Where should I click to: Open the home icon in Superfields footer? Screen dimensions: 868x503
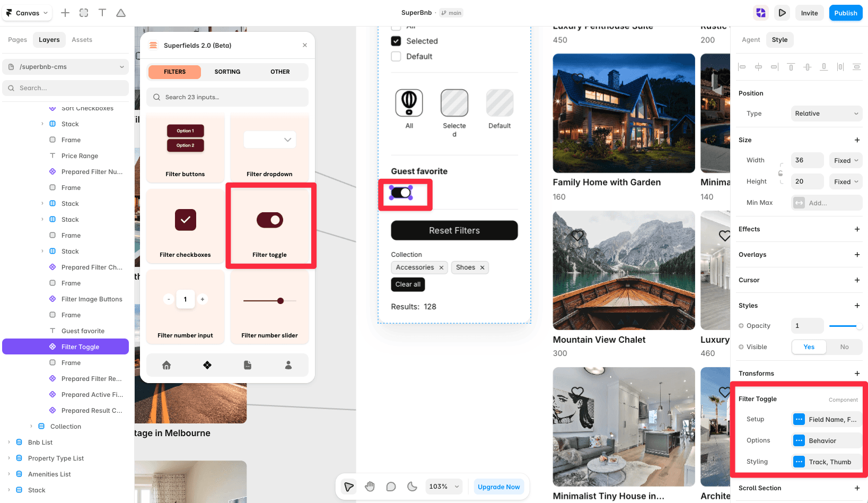[166, 365]
